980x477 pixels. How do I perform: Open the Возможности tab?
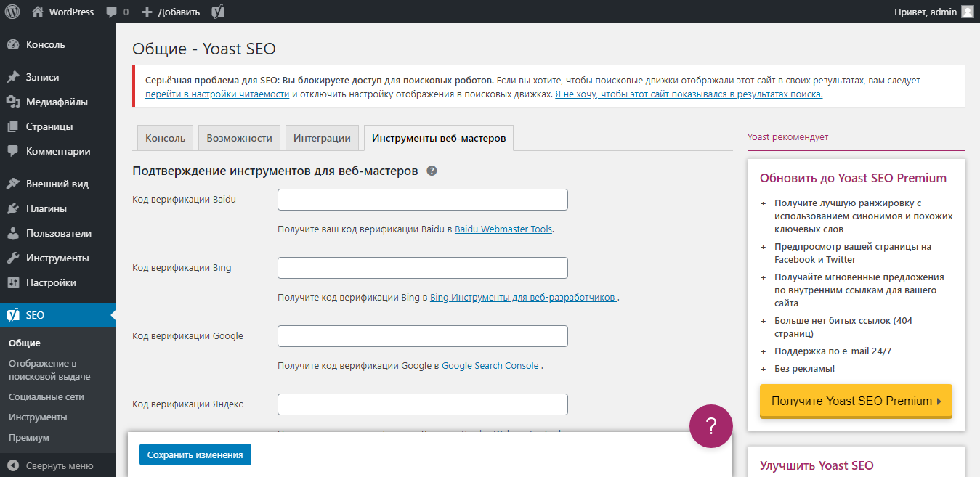(x=241, y=137)
